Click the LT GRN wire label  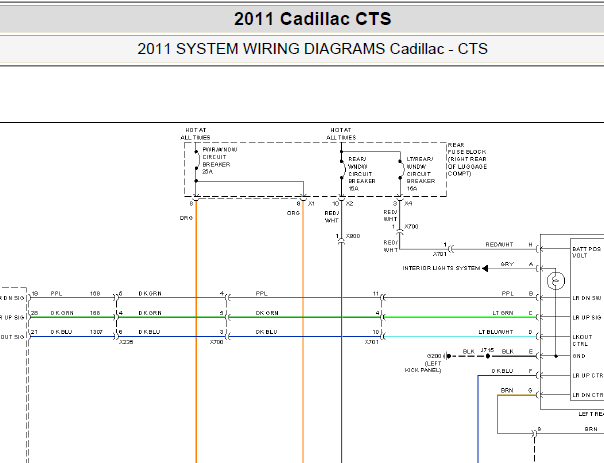coord(503,313)
